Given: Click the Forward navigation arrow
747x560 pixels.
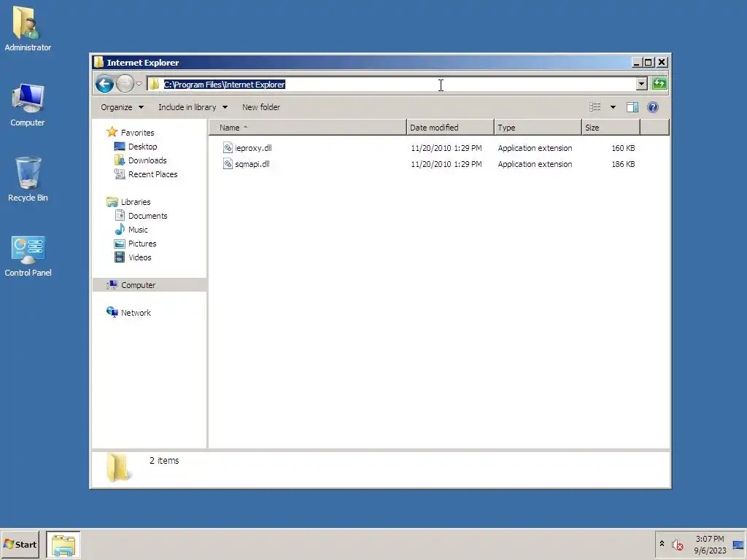Looking at the screenshot, I should 125,85.
